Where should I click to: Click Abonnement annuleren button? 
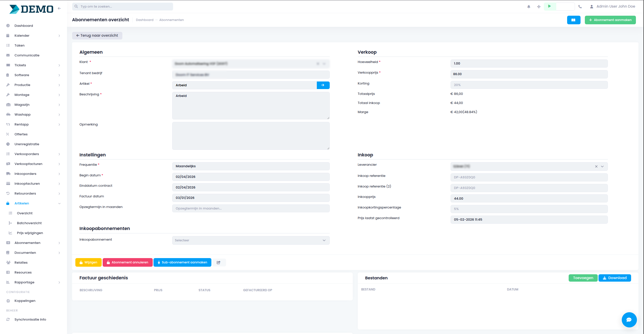127,262
